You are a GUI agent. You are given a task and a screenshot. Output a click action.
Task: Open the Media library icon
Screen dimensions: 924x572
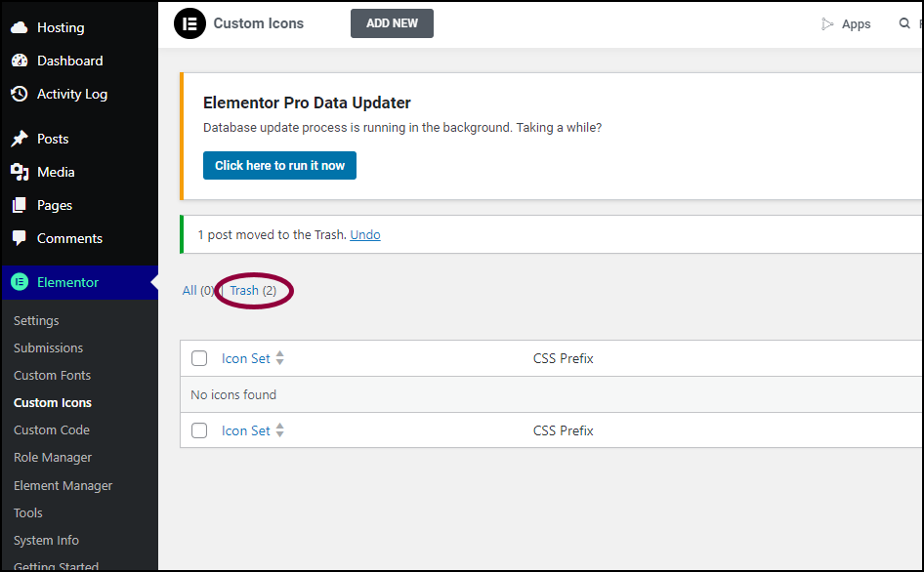click(20, 172)
